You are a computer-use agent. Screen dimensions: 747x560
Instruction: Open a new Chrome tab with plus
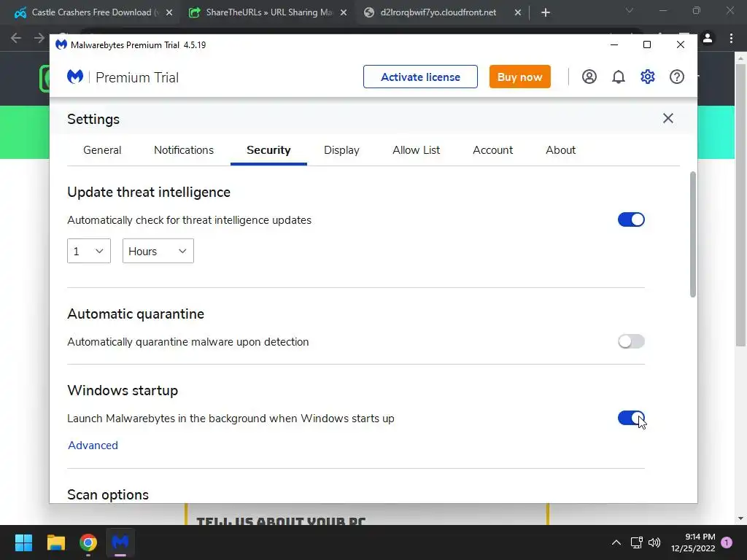(x=546, y=12)
